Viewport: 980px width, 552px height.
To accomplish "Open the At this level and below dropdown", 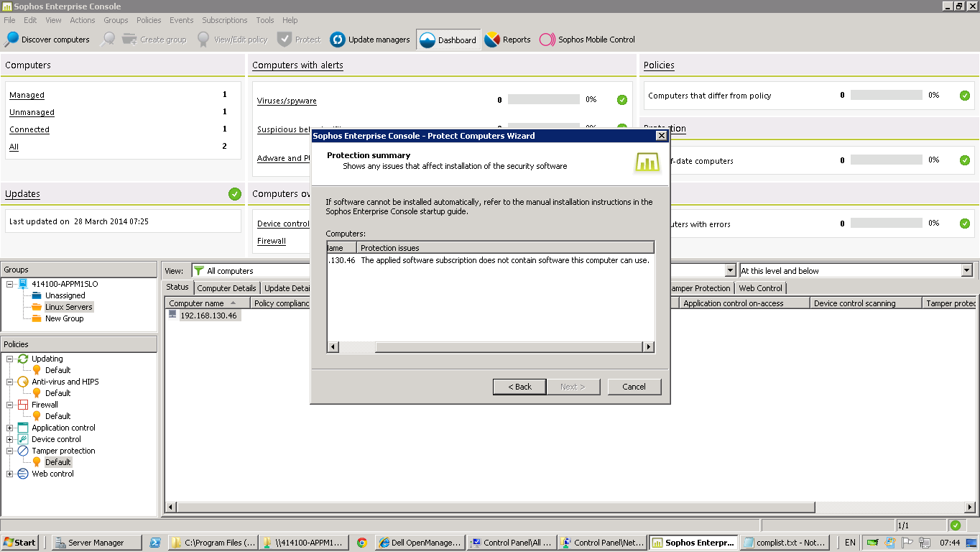I will [x=966, y=271].
